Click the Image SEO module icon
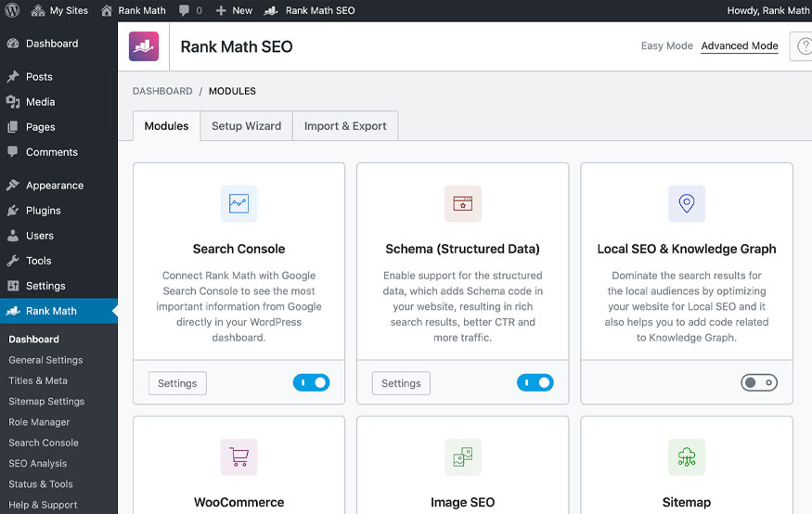This screenshot has width=812, height=514. 462,457
